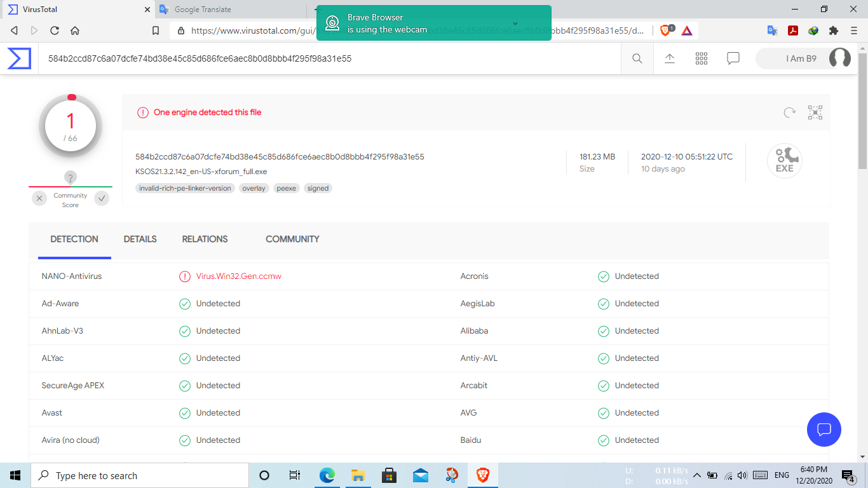Screen dimensions: 868x488
Task: Click the 181.23 MB size value
Action: point(597,157)
